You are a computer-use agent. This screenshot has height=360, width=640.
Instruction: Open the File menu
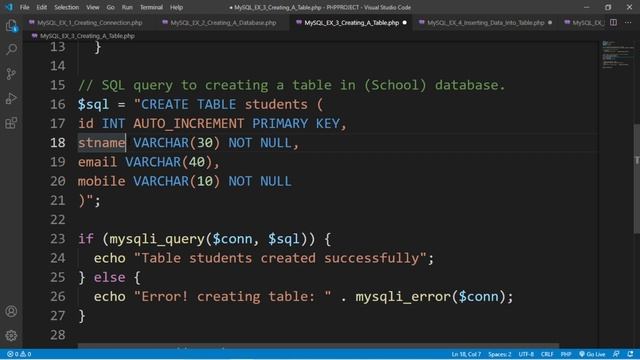click(24, 7)
